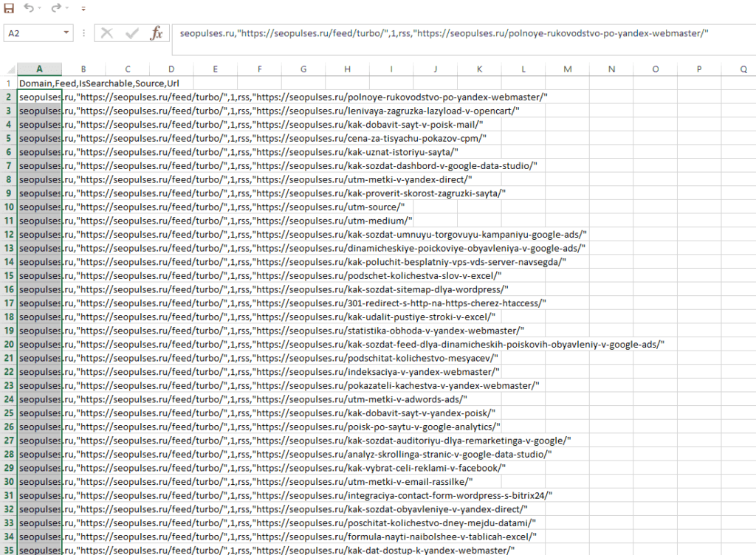Select column N header
The width and height of the screenshot is (756, 555).
(611, 69)
